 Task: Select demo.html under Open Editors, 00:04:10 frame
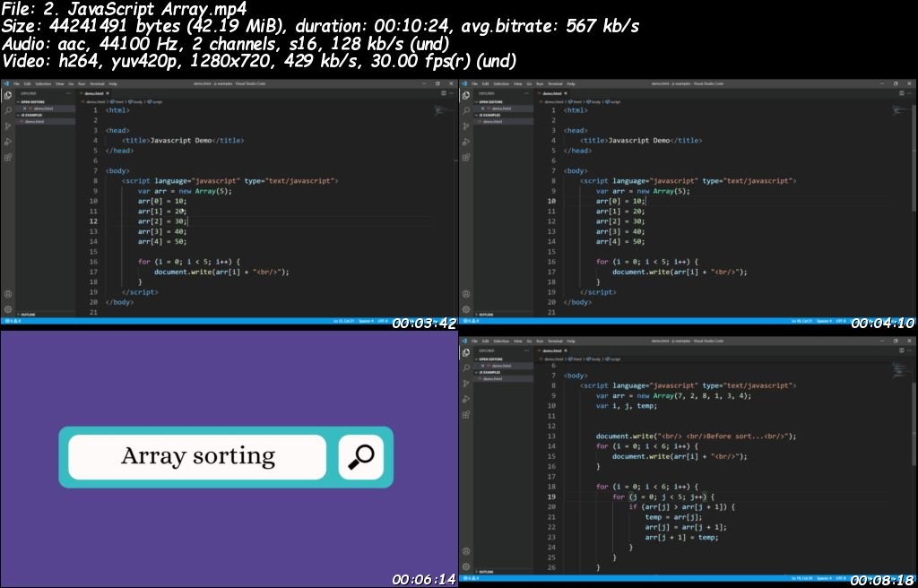coord(502,108)
